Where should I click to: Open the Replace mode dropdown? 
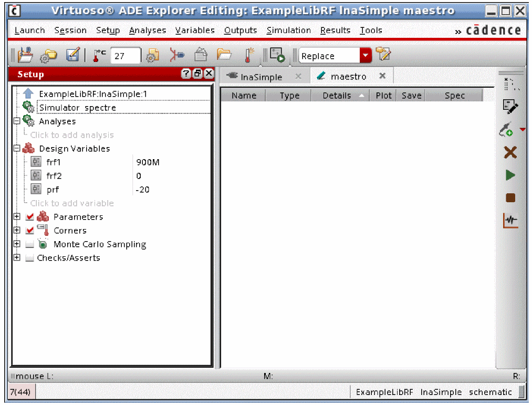pos(366,55)
